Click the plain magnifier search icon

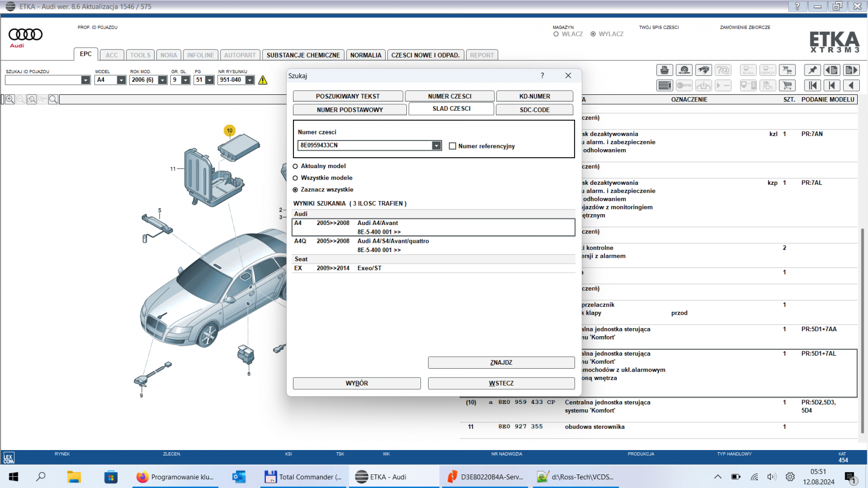coord(53,99)
